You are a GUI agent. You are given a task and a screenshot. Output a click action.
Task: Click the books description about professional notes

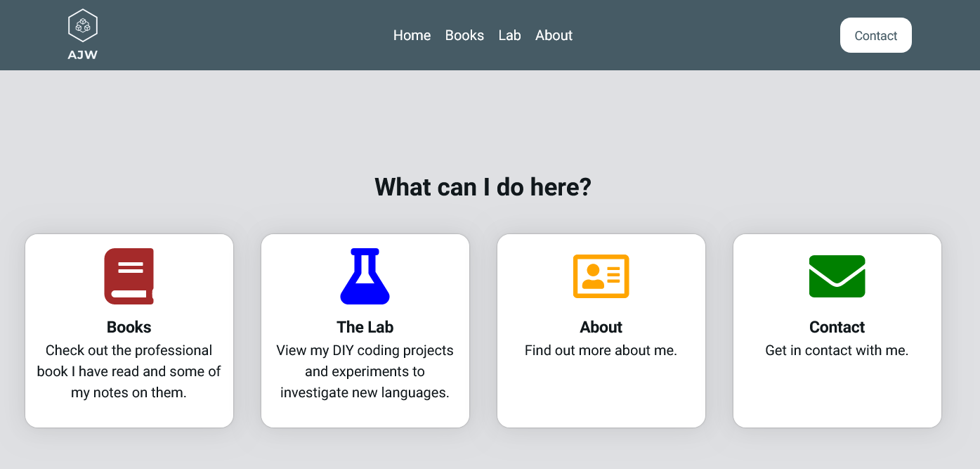point(129,371)
